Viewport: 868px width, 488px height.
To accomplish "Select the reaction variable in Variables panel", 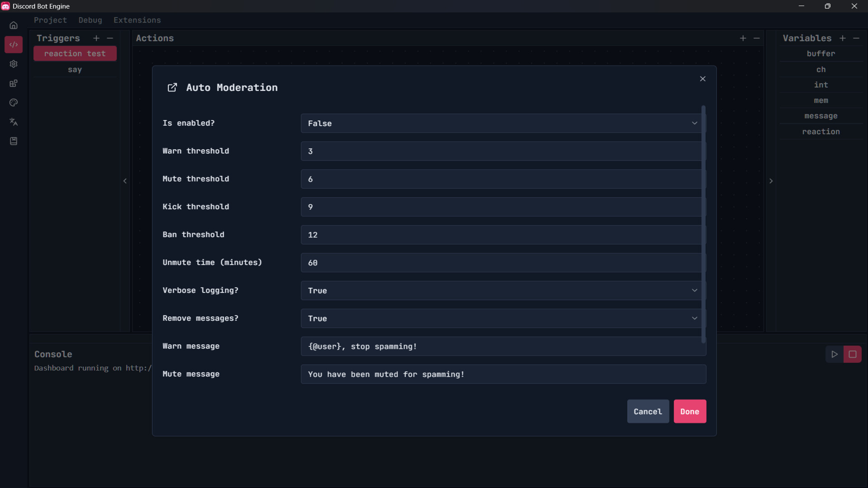I will (x=821, y=131).
